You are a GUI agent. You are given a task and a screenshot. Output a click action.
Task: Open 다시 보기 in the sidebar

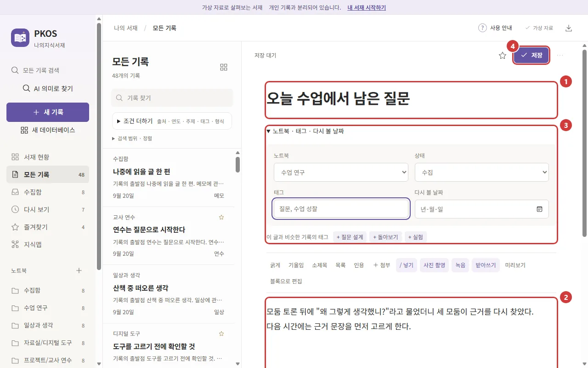(48, 210)
